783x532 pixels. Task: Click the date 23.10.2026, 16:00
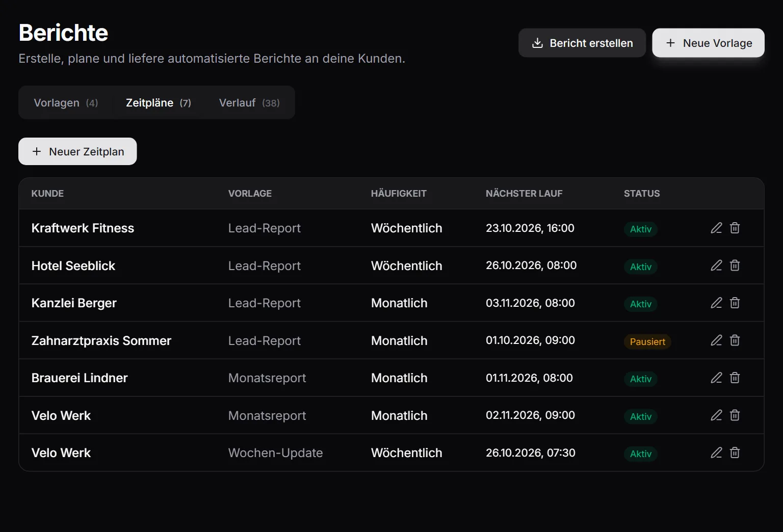(x=530, y=228)
